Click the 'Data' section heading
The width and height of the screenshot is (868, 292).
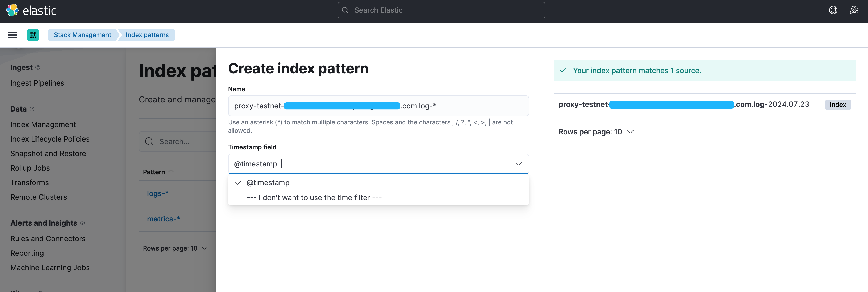coord(19,109)
